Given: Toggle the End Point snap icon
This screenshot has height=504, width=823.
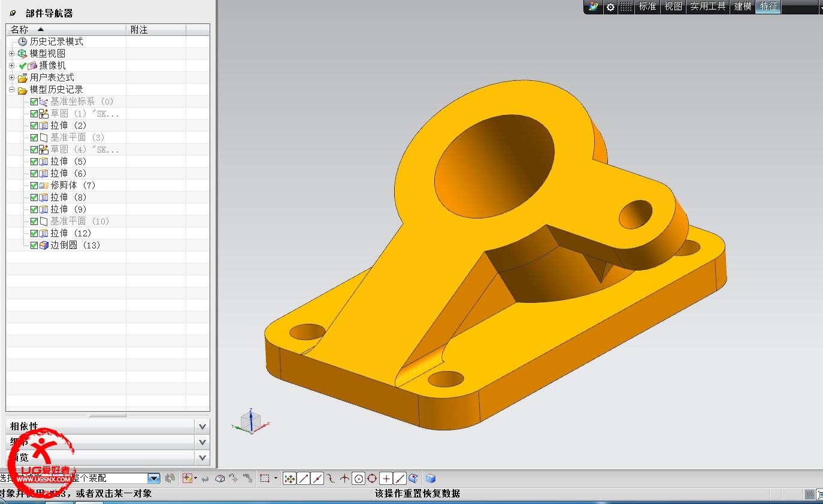Looking at the screenshot, I should point(304,478).
